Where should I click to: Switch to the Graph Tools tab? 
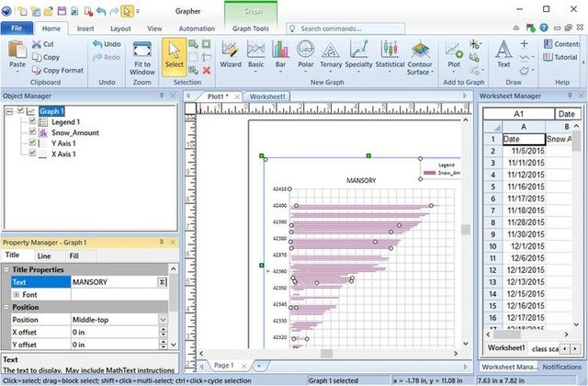251,28
